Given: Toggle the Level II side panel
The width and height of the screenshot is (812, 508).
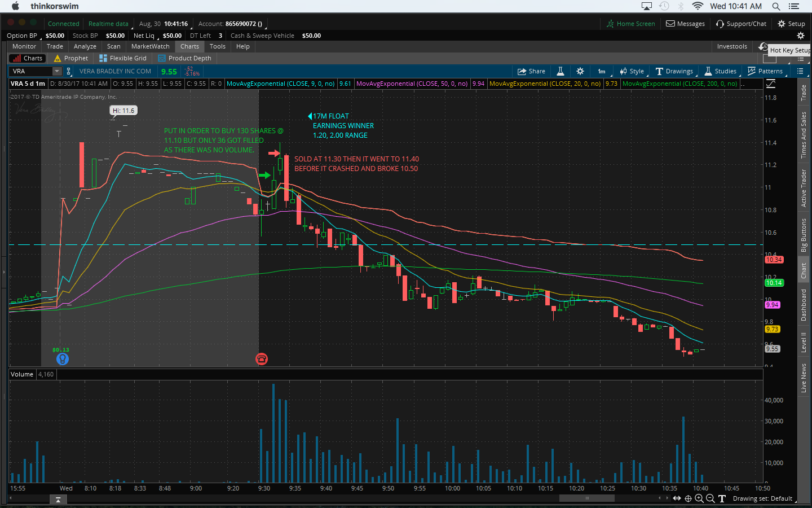Looking at the screenshot, I should [x=804, y=343].
